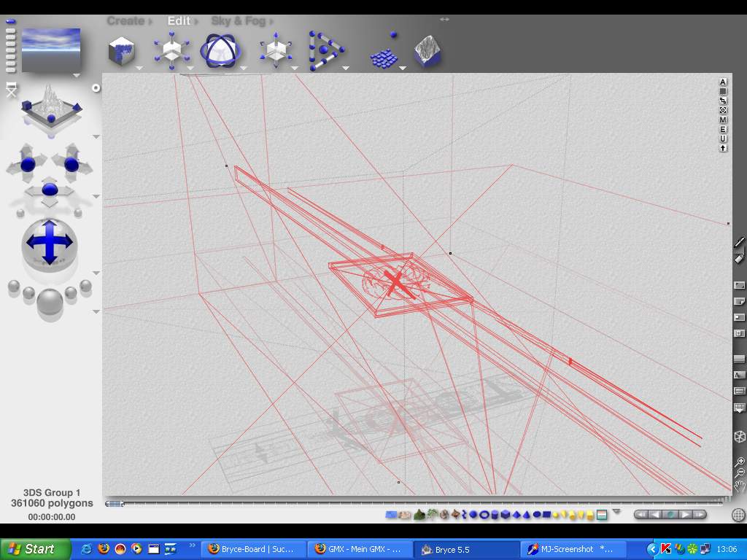
Task: Open the view control options triangle
Action: click(96, 136)
